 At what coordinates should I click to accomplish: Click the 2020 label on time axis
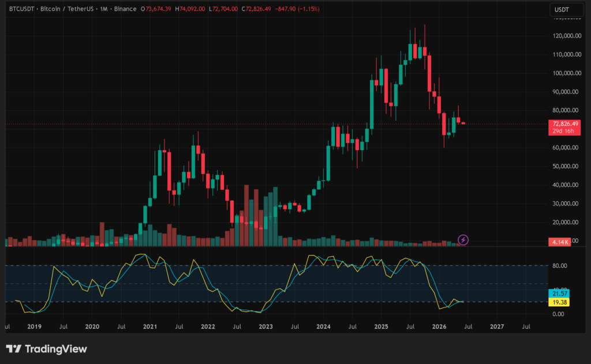(92, 327)
